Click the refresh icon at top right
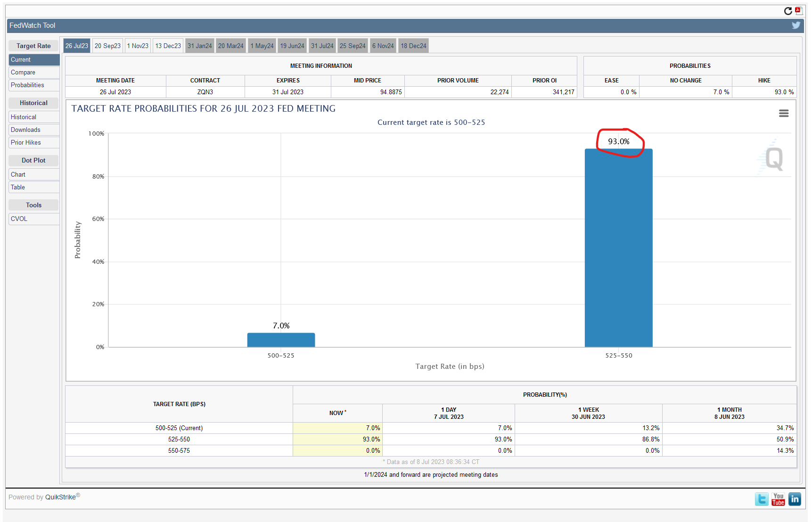 point(788,11)
